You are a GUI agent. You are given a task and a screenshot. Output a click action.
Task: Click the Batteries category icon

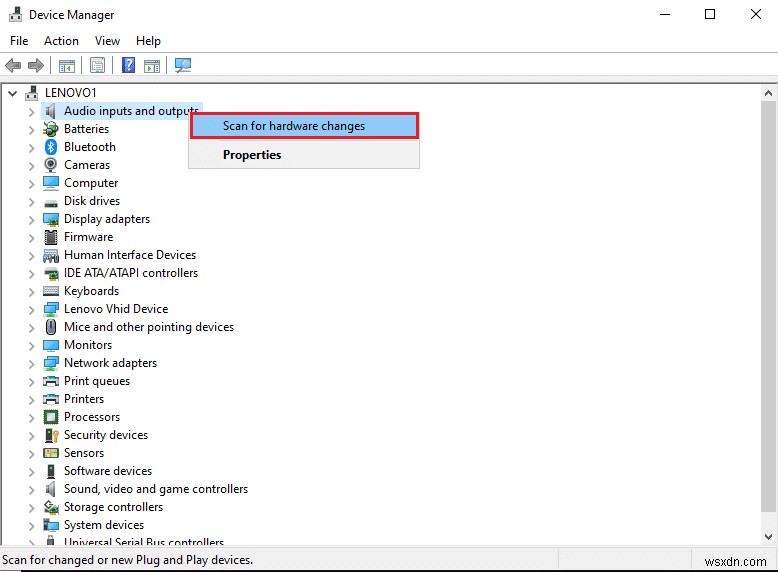click(x=51, y=129)
